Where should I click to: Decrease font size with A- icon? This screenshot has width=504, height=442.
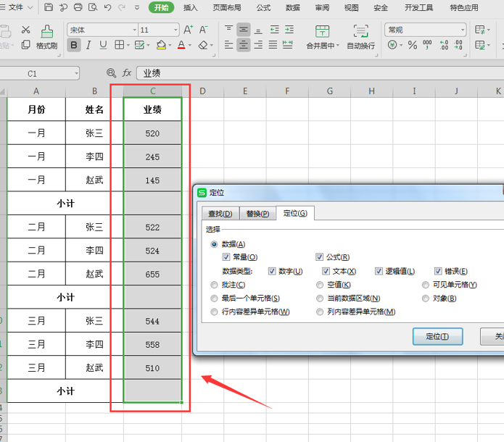pos(203,30)
